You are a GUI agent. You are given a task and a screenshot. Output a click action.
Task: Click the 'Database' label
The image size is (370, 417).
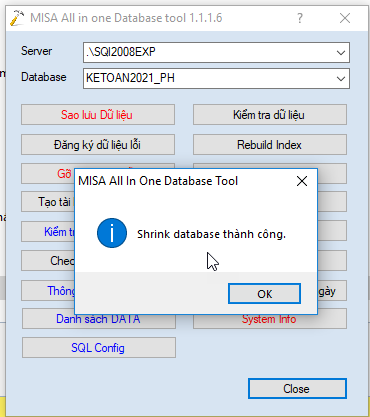(x=44, y=77)
